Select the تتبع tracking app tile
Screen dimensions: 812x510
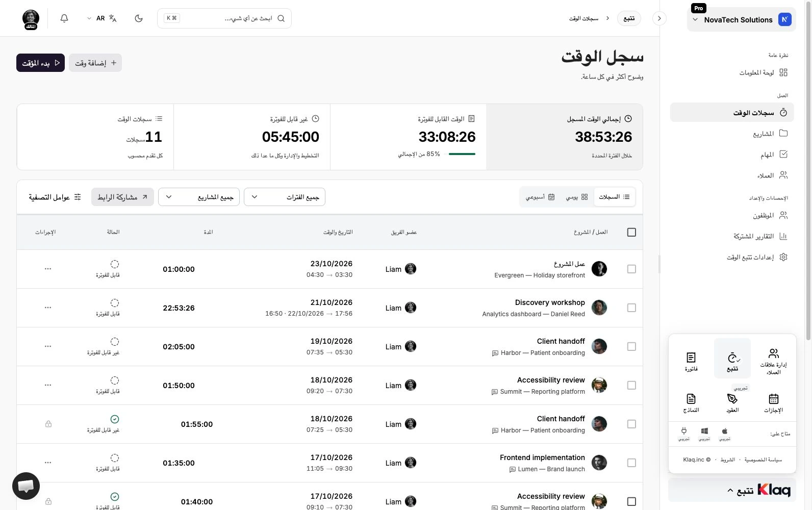click(732, 359)
